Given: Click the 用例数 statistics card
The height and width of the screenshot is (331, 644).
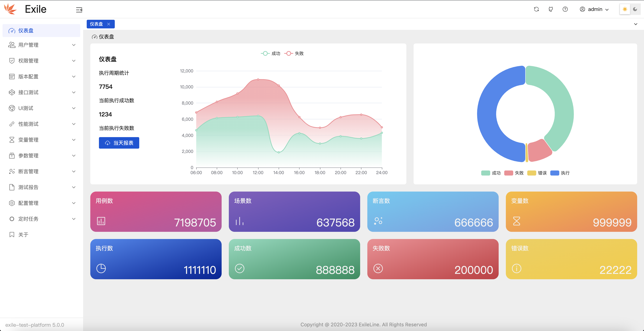Looking at the screenshot, I should (x=156, y=212).
